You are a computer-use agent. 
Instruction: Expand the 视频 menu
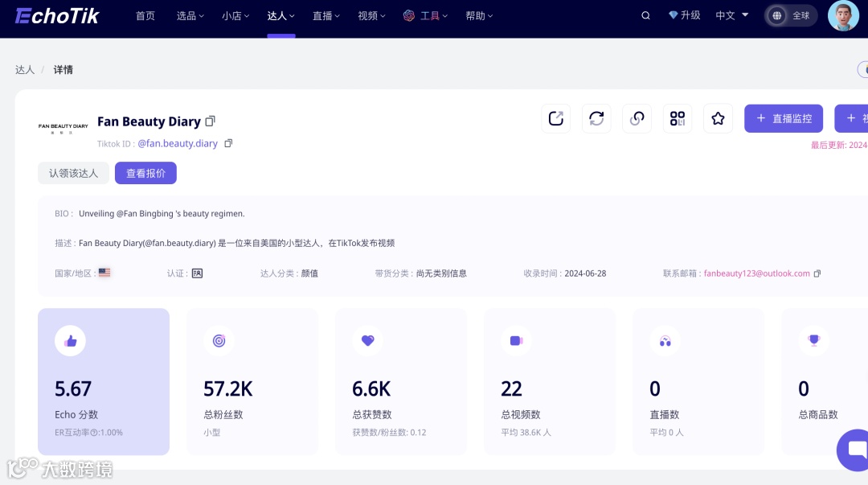tap(371, 16)
